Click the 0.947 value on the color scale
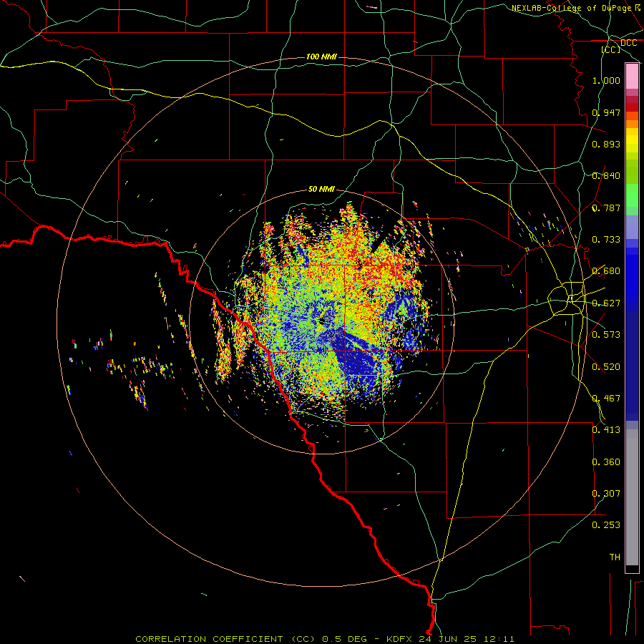644x644 pixels. click(606, 112)
